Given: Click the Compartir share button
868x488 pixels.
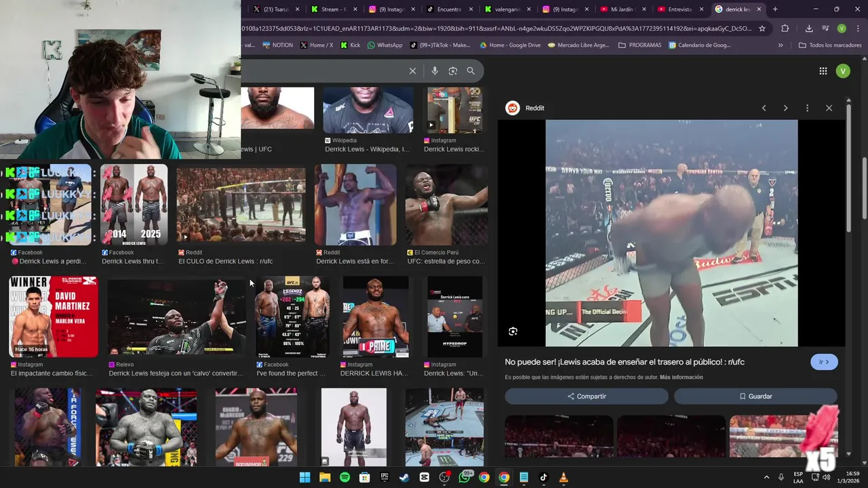Looking at the screenshot, I should point(587,396).
